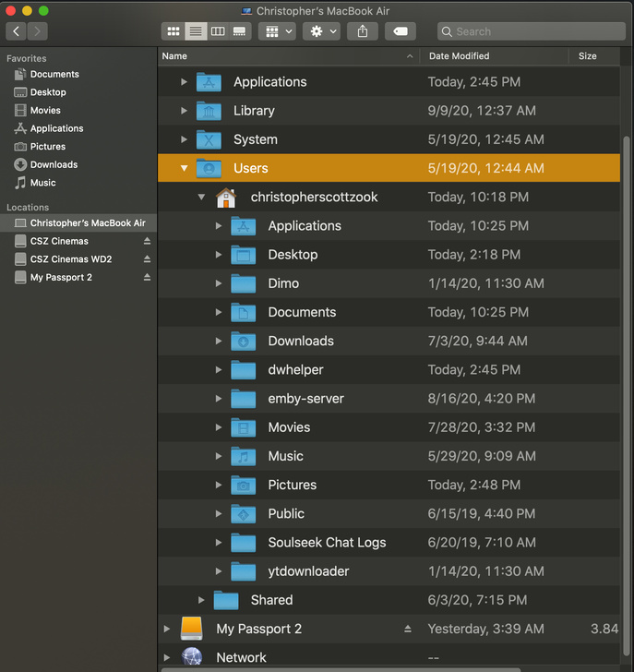Screen dimensions: 634x672
Task: Switch to gallery view
Action: tap(239, 31)
